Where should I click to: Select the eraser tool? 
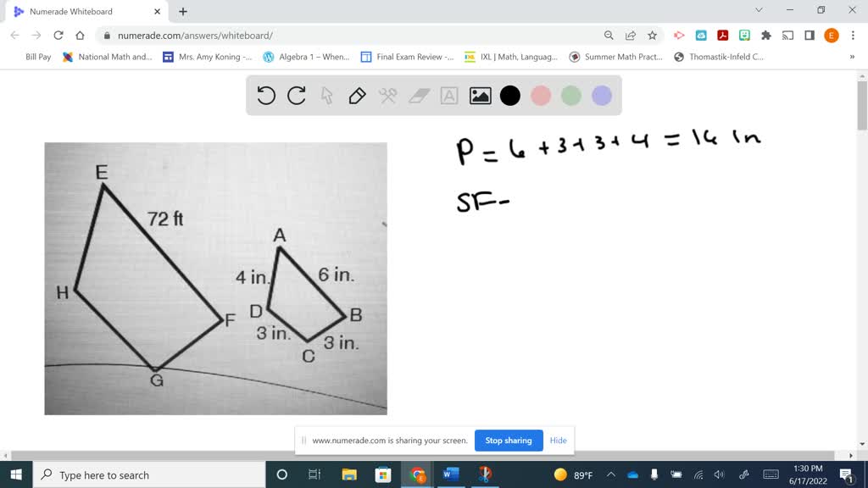417,96
